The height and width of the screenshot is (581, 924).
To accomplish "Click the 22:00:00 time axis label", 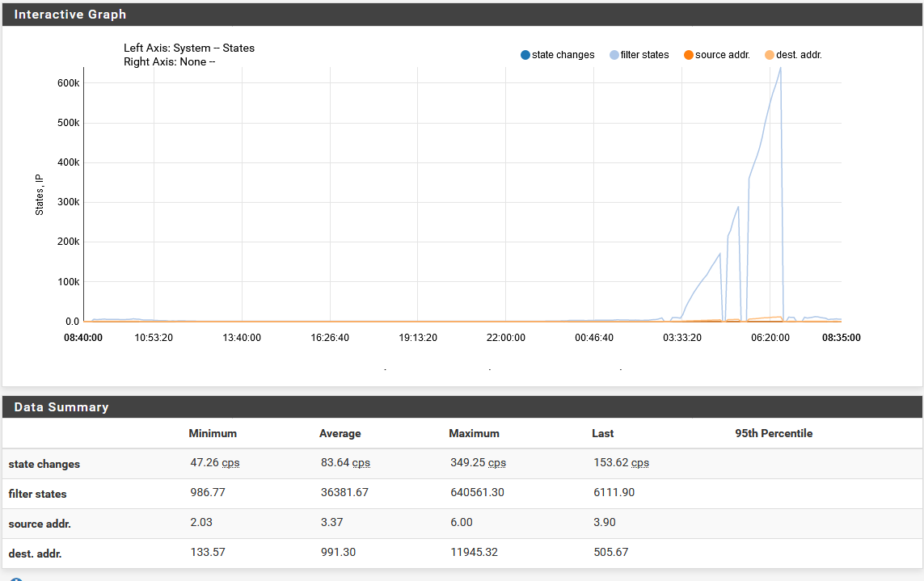I will pos(505,338).
